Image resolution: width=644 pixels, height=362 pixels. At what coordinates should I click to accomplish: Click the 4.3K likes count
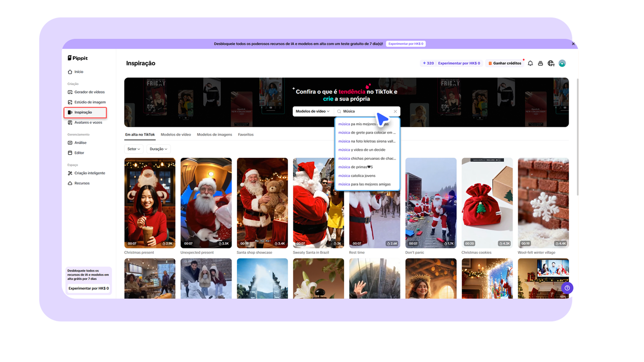pos(505,243)
